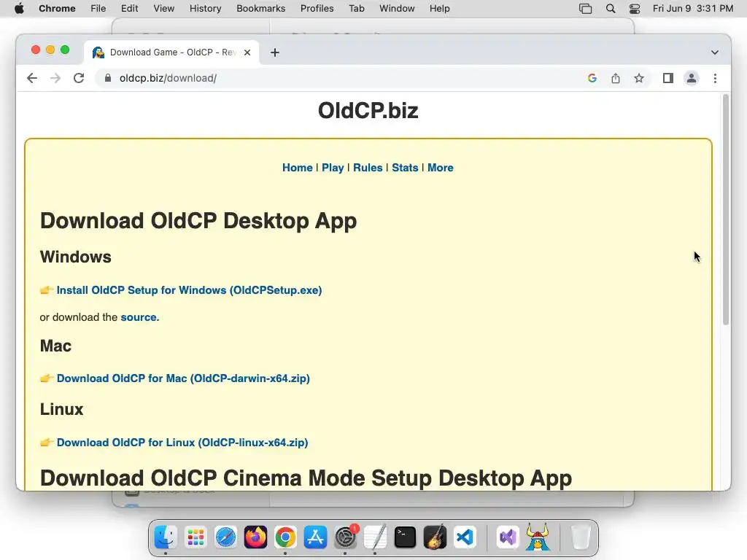Open Control Center in menu bar
This screenshot has height=560, width=747.
(x=635, y=9)
